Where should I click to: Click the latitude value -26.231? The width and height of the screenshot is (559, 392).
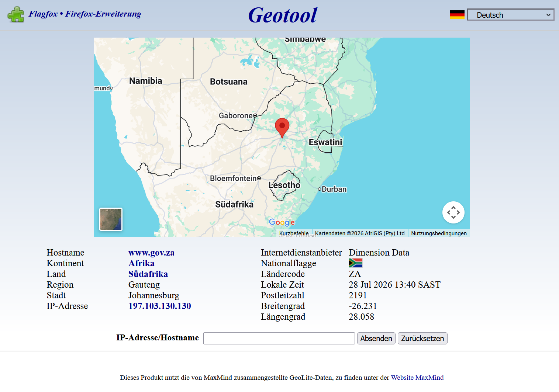[x=363, y=306]
